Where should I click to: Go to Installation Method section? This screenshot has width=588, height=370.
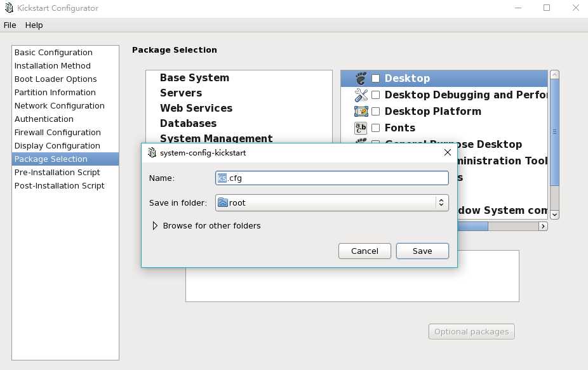coord(65,65)
